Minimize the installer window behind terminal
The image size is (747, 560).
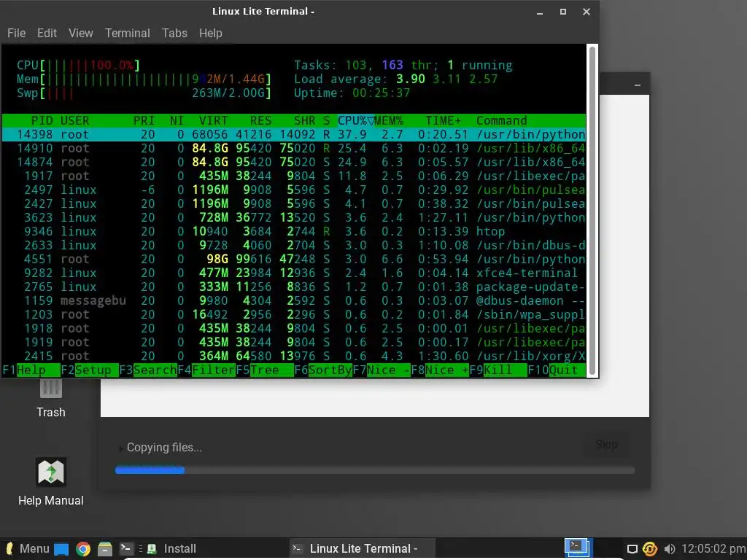point(638,85)
